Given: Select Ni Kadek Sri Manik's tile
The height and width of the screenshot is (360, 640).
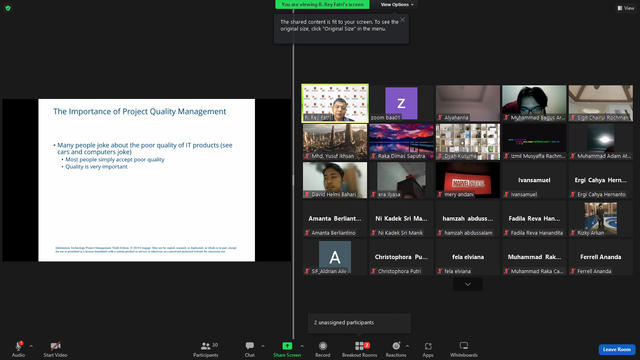Looking at the screenshot, I should point(401,218).
